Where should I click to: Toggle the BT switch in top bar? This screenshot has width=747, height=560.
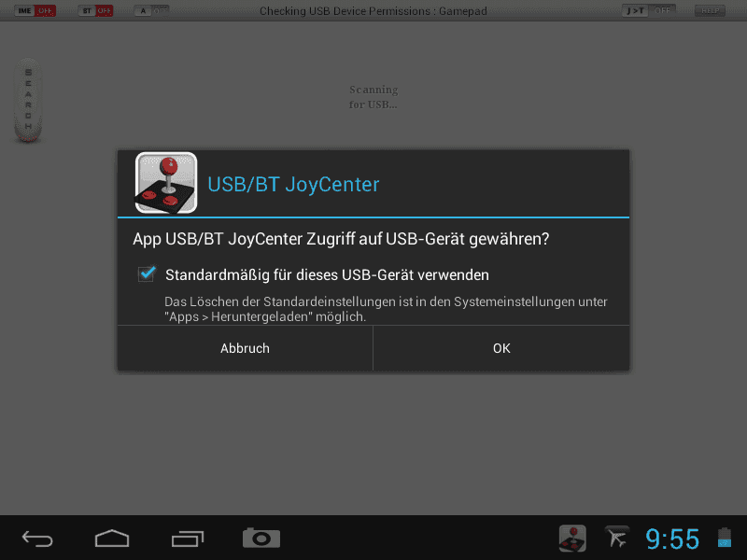pyautogui.click(x=95, y=10)
